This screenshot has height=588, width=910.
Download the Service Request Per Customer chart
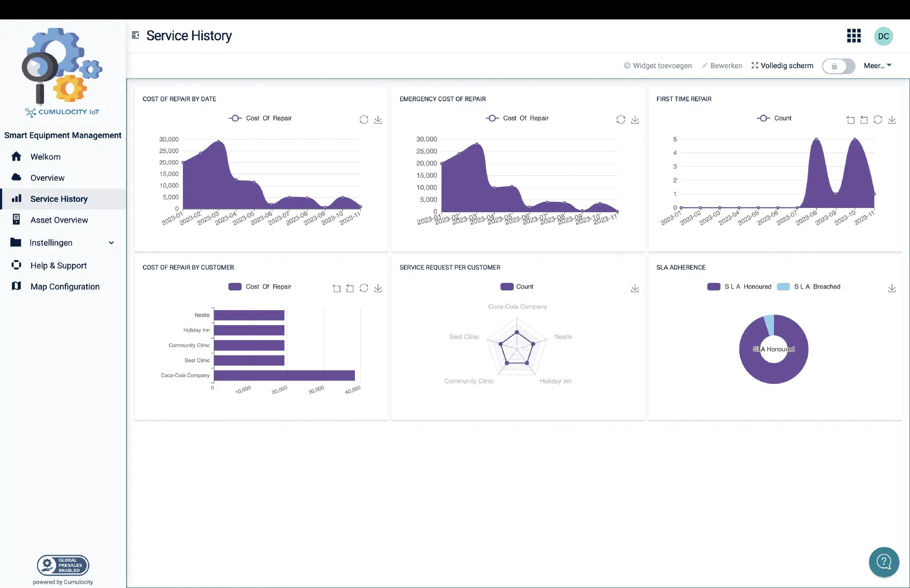coord(635,288)
